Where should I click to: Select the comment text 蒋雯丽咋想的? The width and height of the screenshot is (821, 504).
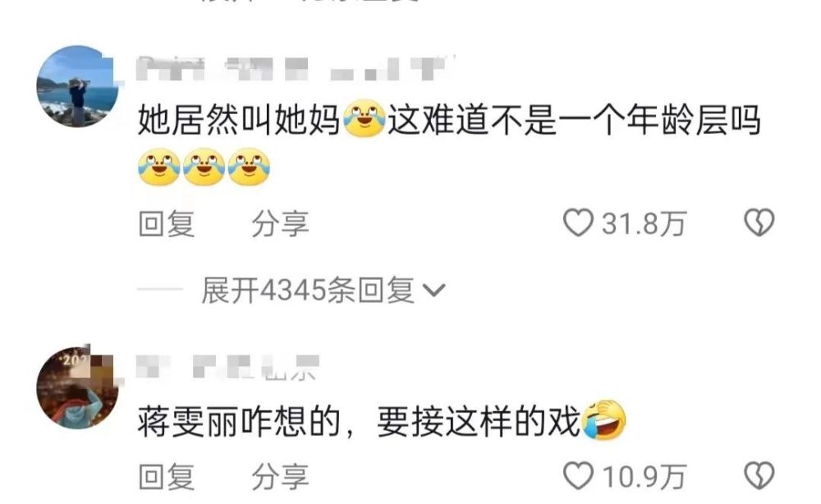[x=239, y=421]
